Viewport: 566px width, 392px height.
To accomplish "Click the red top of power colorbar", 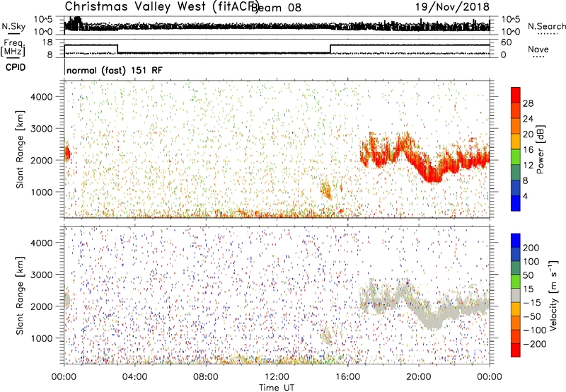I will pos(516,96).
